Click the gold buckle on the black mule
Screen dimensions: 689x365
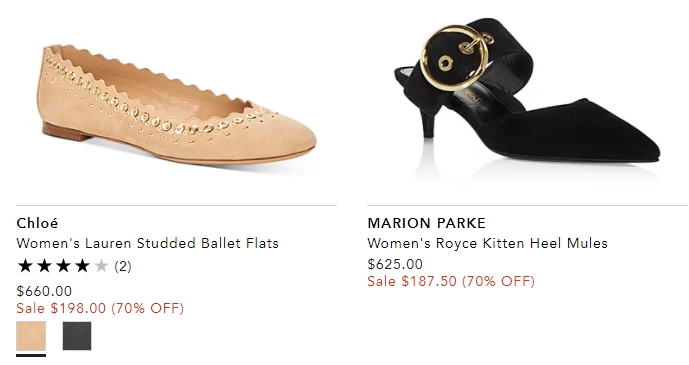point(454,57)
